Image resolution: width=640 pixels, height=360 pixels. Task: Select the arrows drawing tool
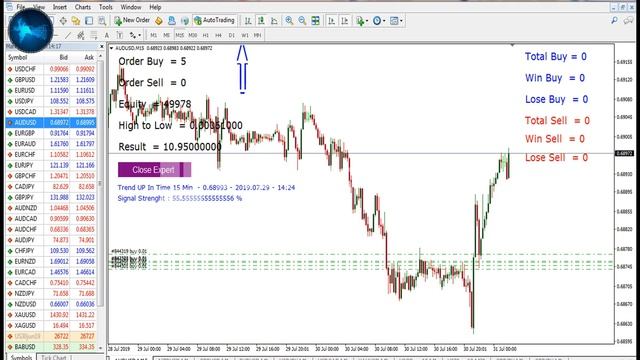[x=133, y=36]
